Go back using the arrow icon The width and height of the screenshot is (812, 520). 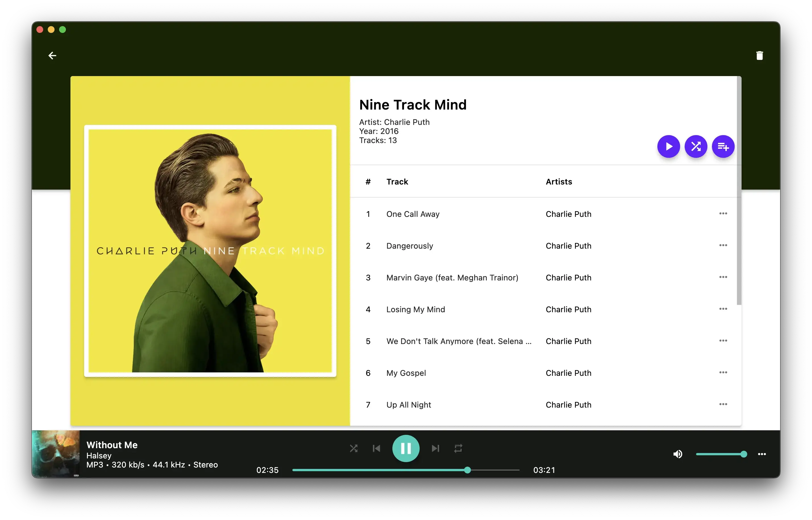(52, 56)
